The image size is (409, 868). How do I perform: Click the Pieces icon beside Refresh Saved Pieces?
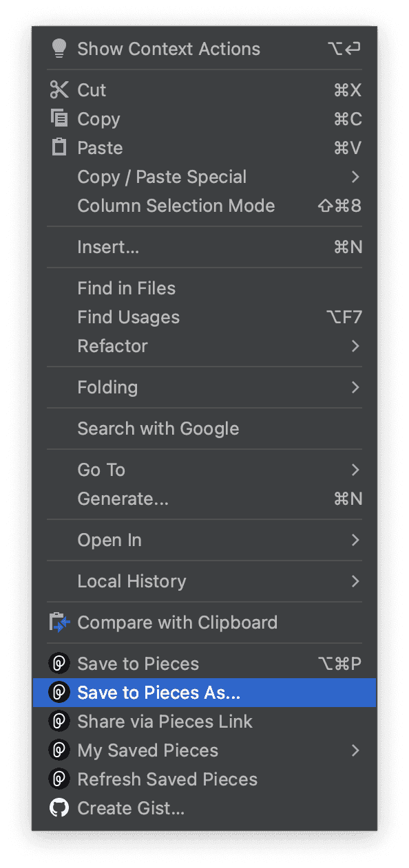click(59, 779)
